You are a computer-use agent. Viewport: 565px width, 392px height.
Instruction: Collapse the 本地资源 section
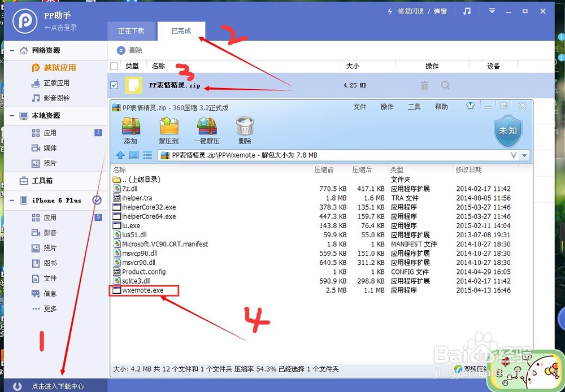(12, 116)
